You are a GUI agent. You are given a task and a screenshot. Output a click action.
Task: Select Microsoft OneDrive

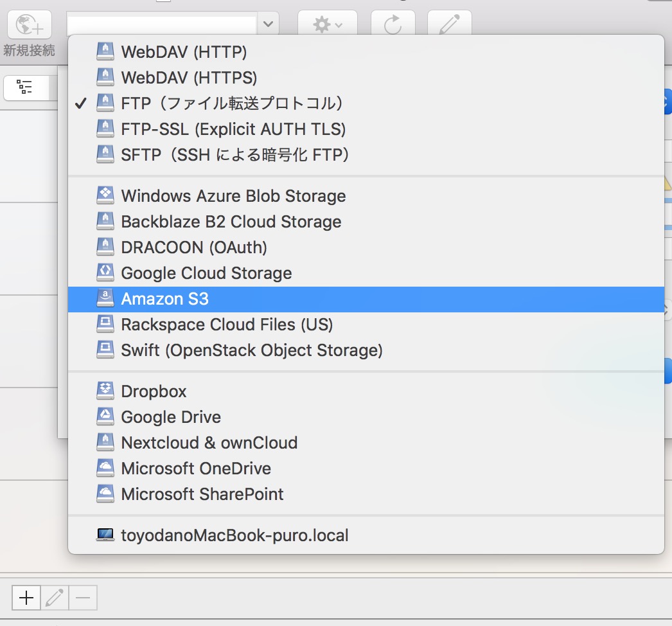tap(366, 469)
